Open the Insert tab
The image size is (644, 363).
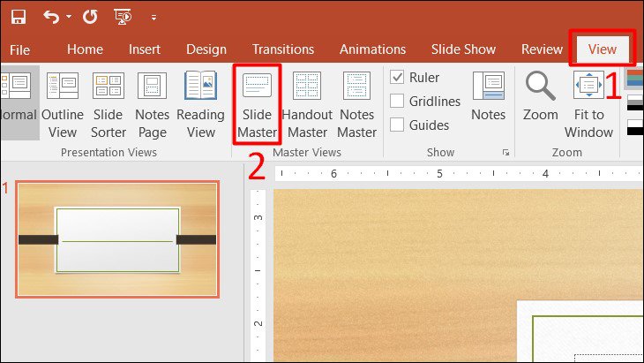pyautogui.click(x=145, y=49)
